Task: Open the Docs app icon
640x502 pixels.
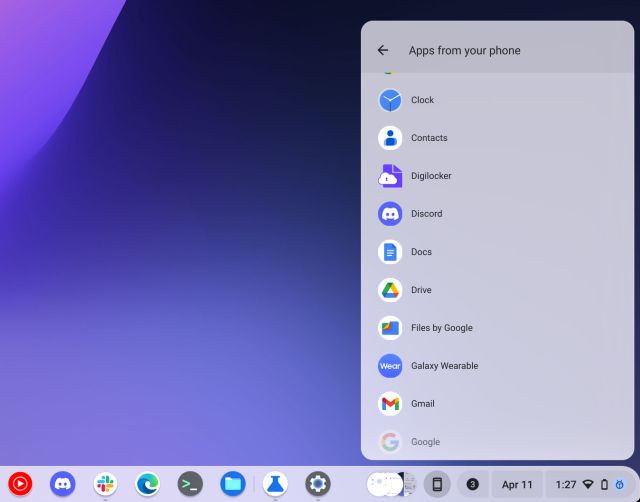Action: coord(390,252)
